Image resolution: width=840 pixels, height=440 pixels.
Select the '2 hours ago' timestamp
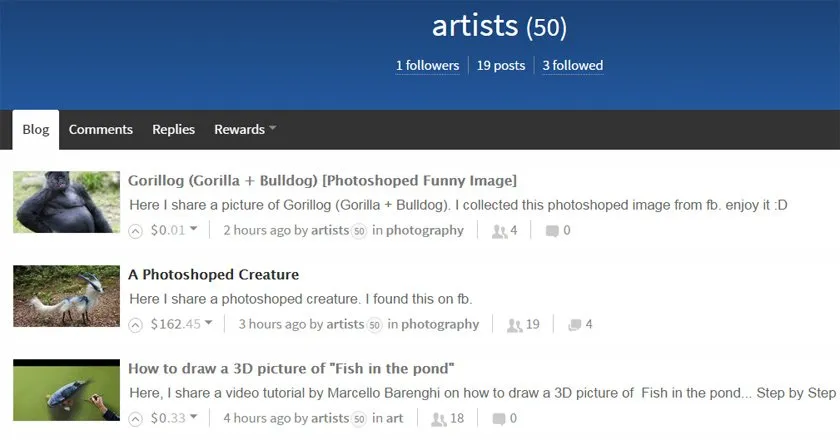click(257, 230)
